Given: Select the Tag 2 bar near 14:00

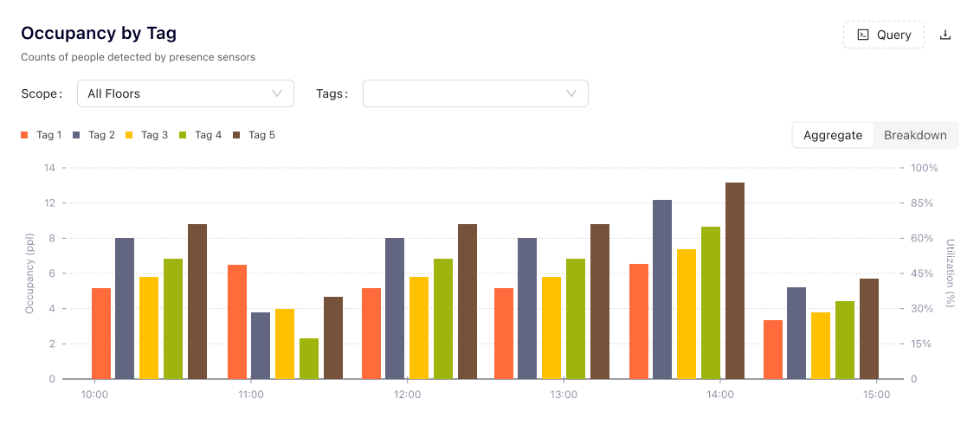Looking at the screenshot, I should pyautogui.click(x=662, y=289).
